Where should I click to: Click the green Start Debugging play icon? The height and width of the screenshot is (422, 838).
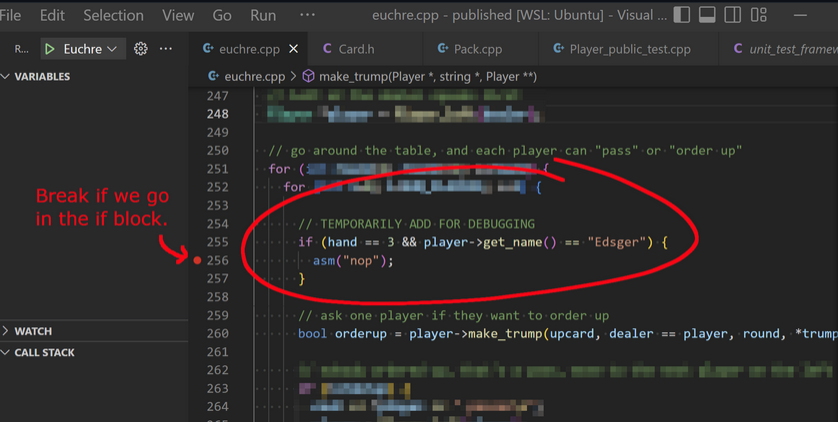tap(49, 49)
